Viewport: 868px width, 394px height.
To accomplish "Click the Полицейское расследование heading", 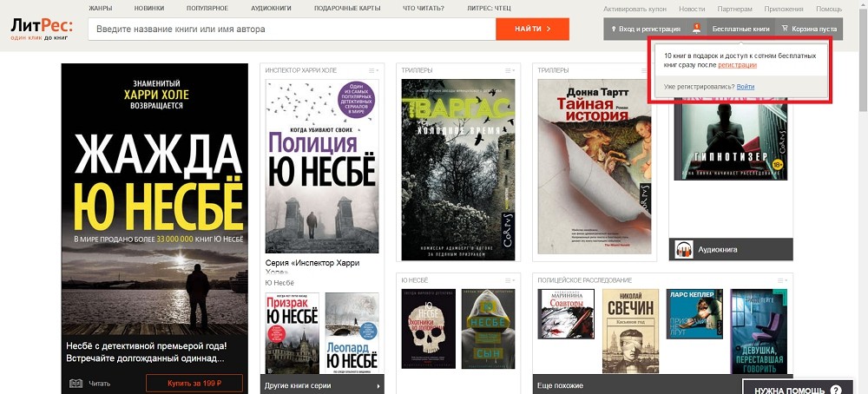I will pos(584,280).
